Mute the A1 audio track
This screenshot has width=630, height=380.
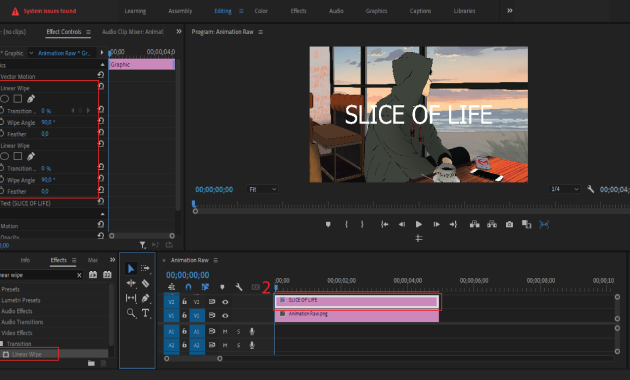click(225, 331)
